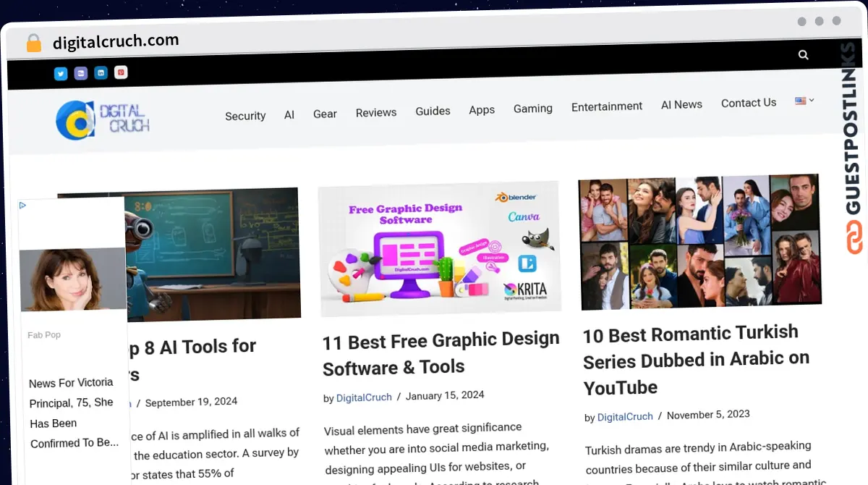This screenshot has width=868, height=485.
Task: Open the Pinterest social icon
Action: 122,72
